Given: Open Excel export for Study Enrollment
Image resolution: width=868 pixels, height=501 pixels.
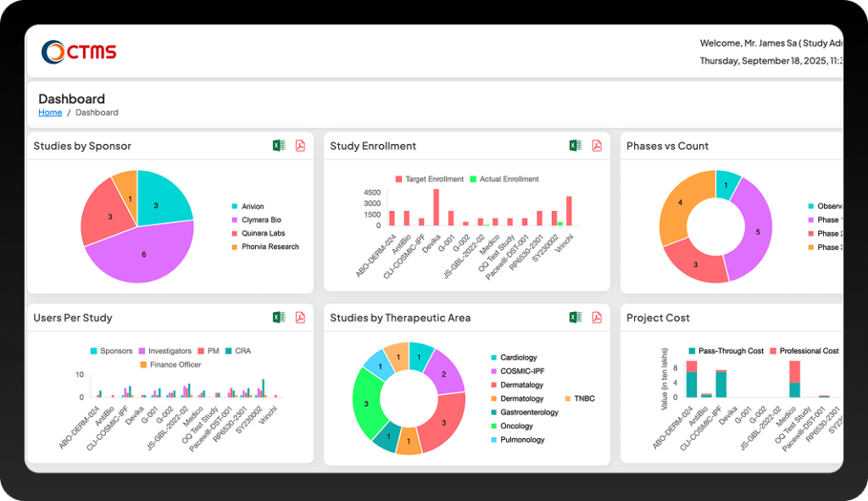Looking at the screenshot, I should pos(576,145).
